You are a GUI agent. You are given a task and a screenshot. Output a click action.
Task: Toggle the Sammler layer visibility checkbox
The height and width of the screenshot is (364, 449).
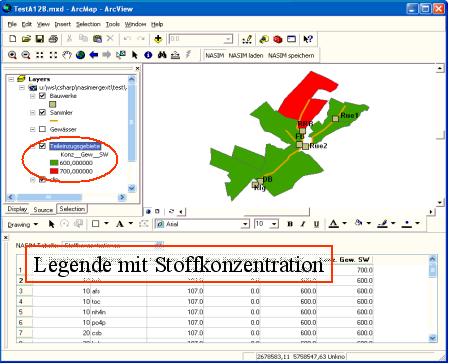pos(42,112)
